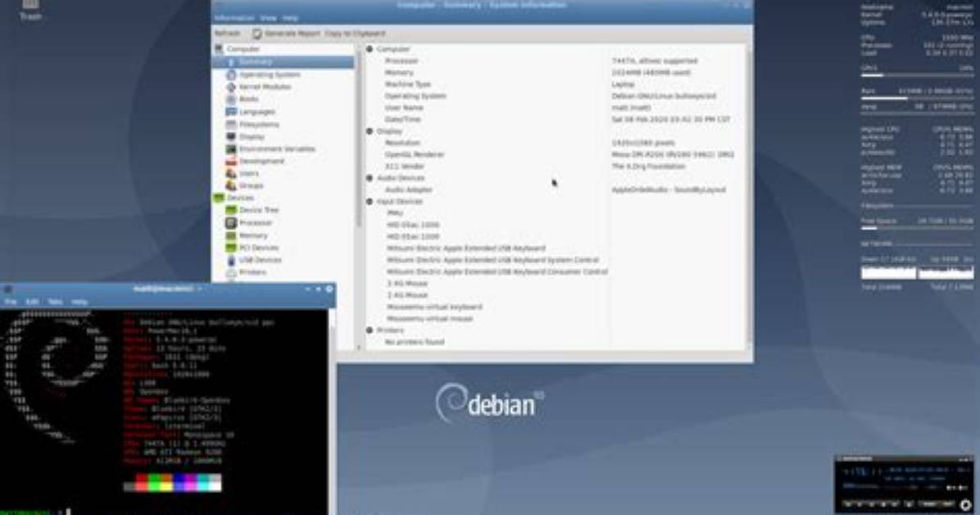Open Languages in the sidebar
This screenshot has width=980, height=515.
tap(256, 112)
